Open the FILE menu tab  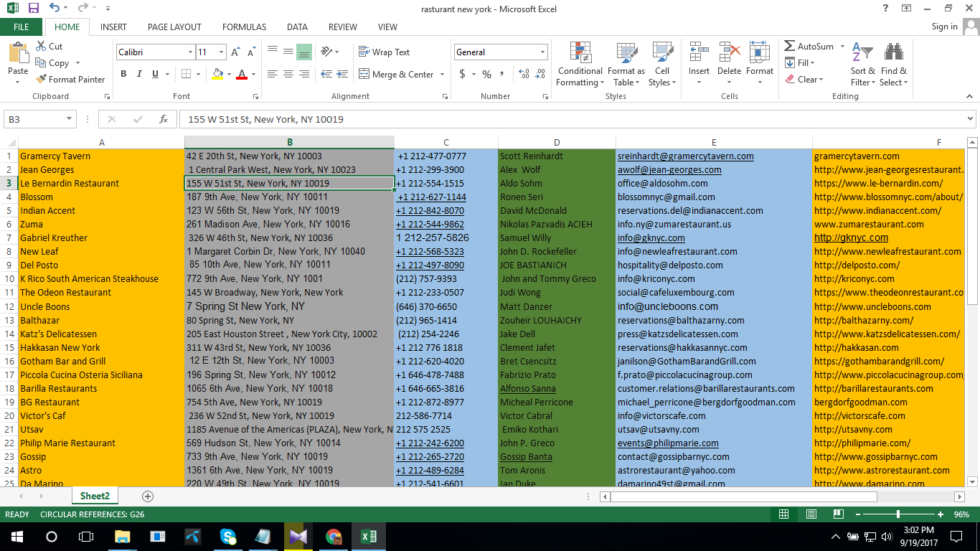(22, 27)
